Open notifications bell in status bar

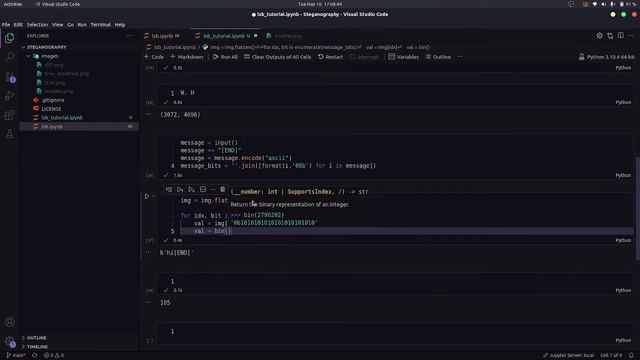[x=631, y=355]
